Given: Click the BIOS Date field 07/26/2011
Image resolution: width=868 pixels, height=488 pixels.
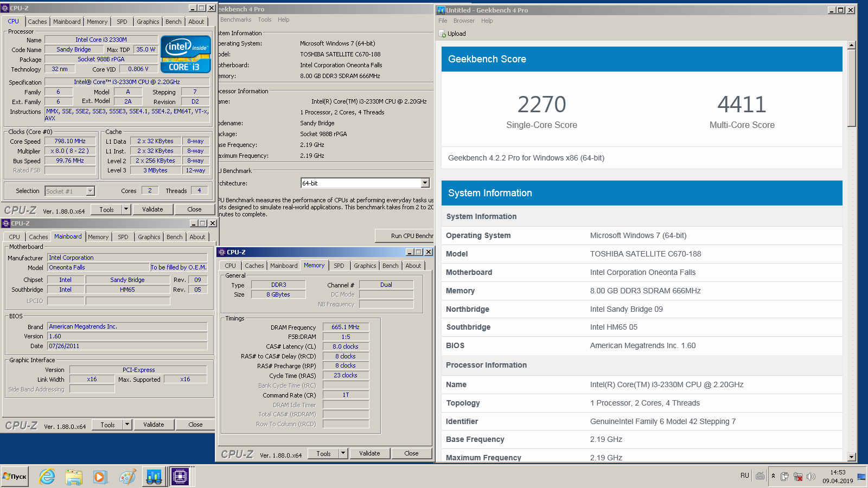Looking at the screenshot, I should [127, 346].
